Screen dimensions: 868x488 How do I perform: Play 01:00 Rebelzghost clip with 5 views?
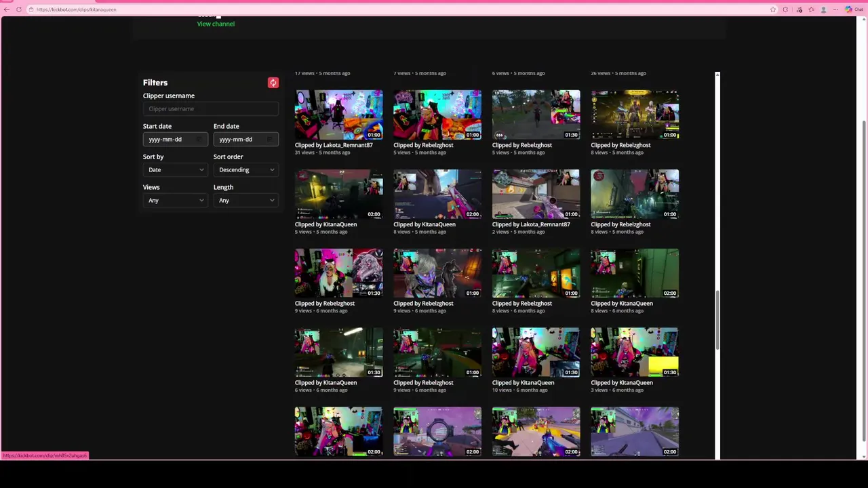437,115
